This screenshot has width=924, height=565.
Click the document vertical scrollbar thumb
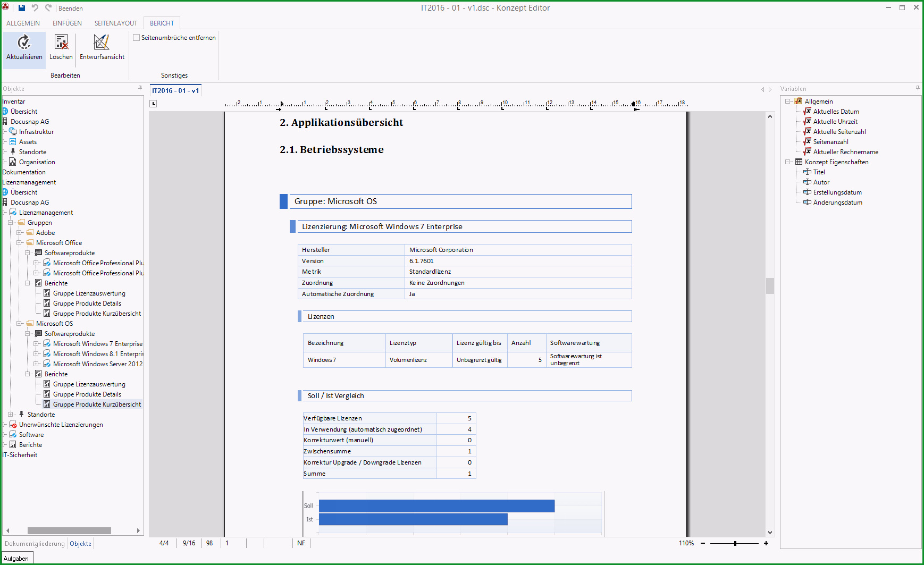pos(770,285)
